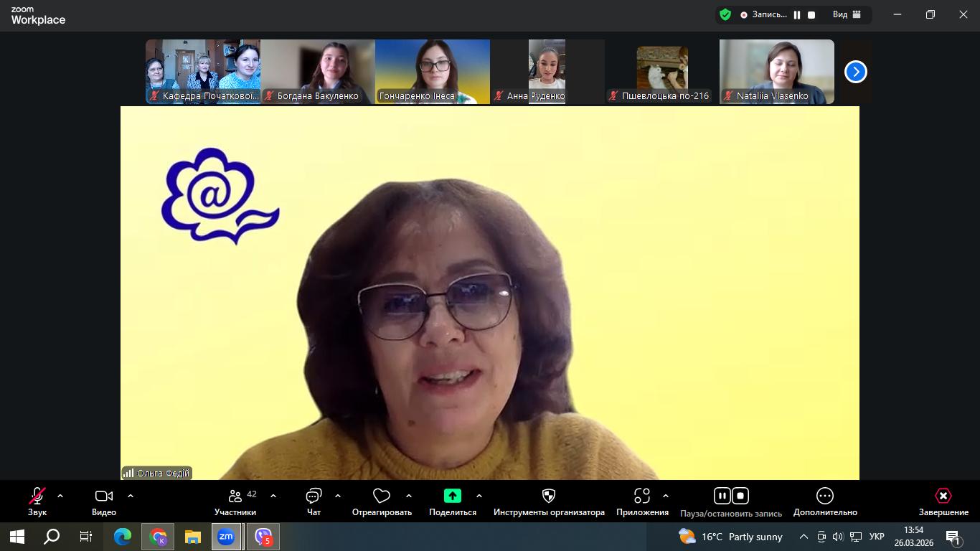
Task: Expand the chat options arrow beside Чат
Action: click(338, 496)
